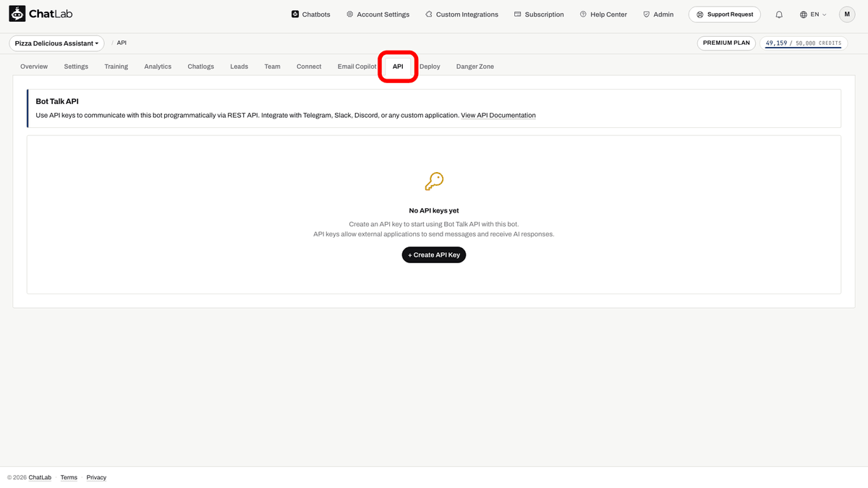Viewport: 868px width, 488px height.
Task: Go to the Subscription page link
Action: (x=539, y=14)
